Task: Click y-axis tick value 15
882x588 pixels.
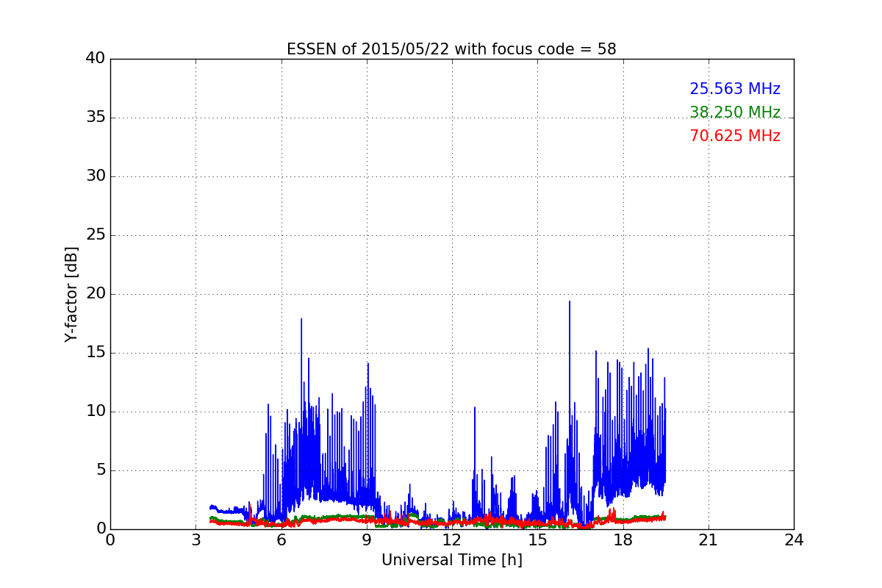Action: click(x=95, y=353)
